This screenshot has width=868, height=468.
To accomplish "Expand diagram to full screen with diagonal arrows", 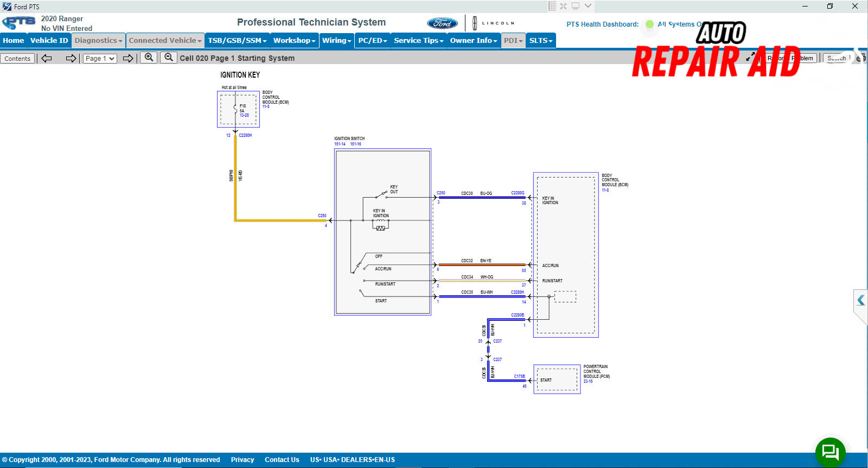I will 751,56.
